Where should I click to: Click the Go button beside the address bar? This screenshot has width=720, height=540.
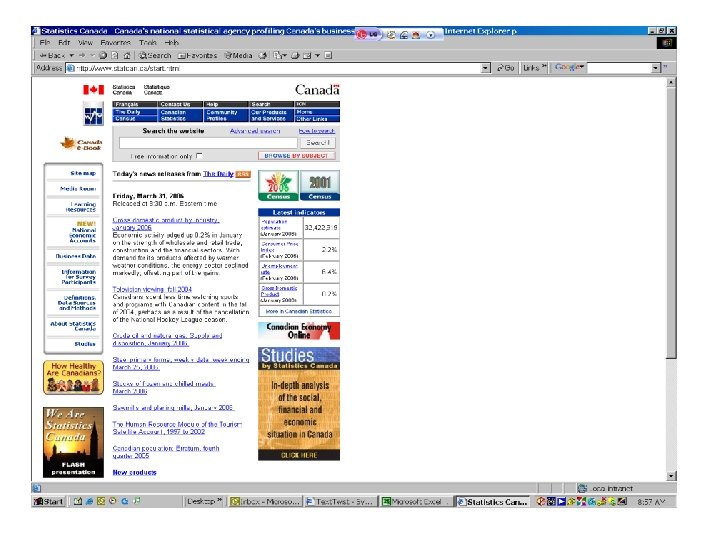coord(506,68)
